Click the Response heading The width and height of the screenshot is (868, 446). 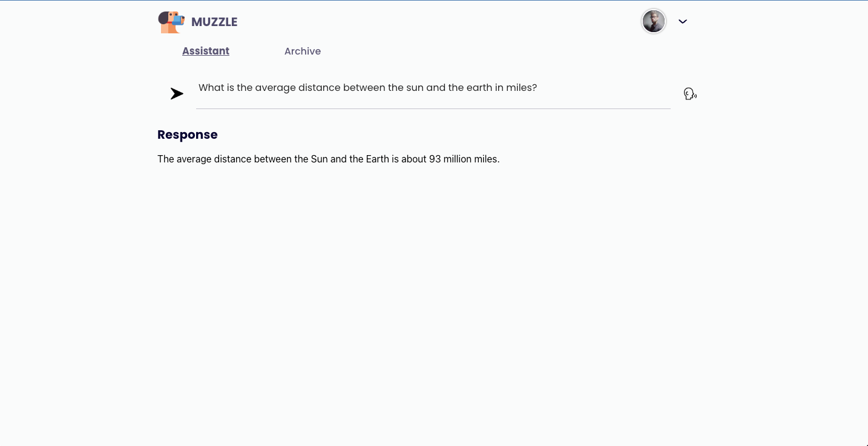pyautogui.click(x=188, y=135)
